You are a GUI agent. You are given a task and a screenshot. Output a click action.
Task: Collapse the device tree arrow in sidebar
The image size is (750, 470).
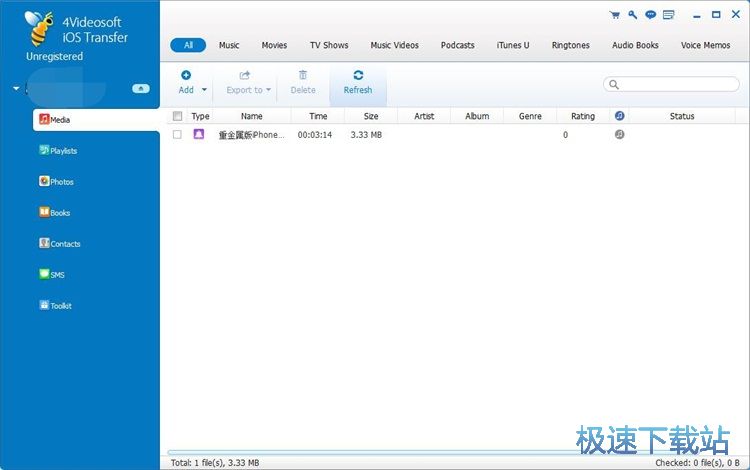tap(16, 89)
